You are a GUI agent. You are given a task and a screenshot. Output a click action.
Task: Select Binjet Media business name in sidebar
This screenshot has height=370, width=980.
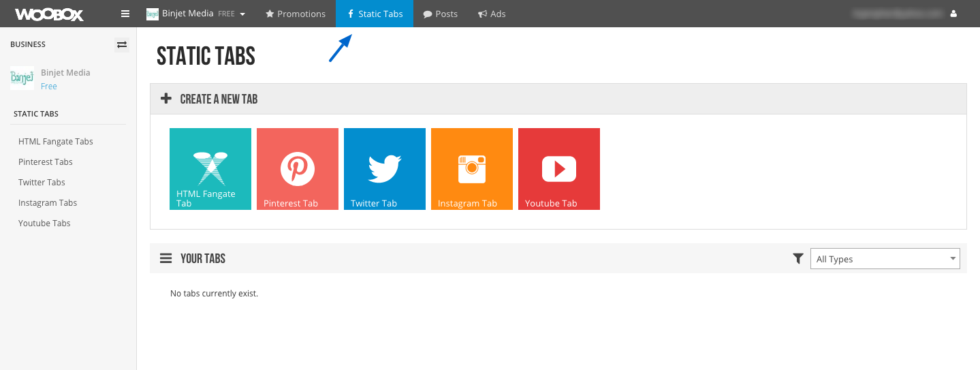pyautogui.click(x=65, y=72)
